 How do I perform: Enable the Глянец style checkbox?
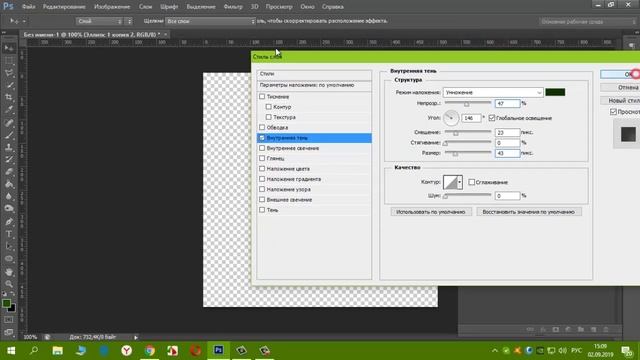coord(262,158)
